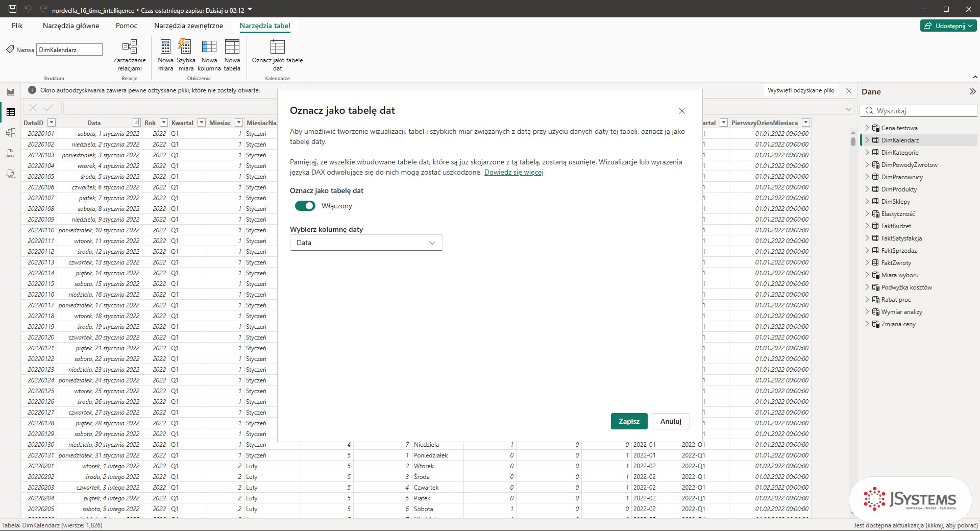980x531 pixels.
Task: Expand the DimProdukty table
Action: (x=867, y=189)
